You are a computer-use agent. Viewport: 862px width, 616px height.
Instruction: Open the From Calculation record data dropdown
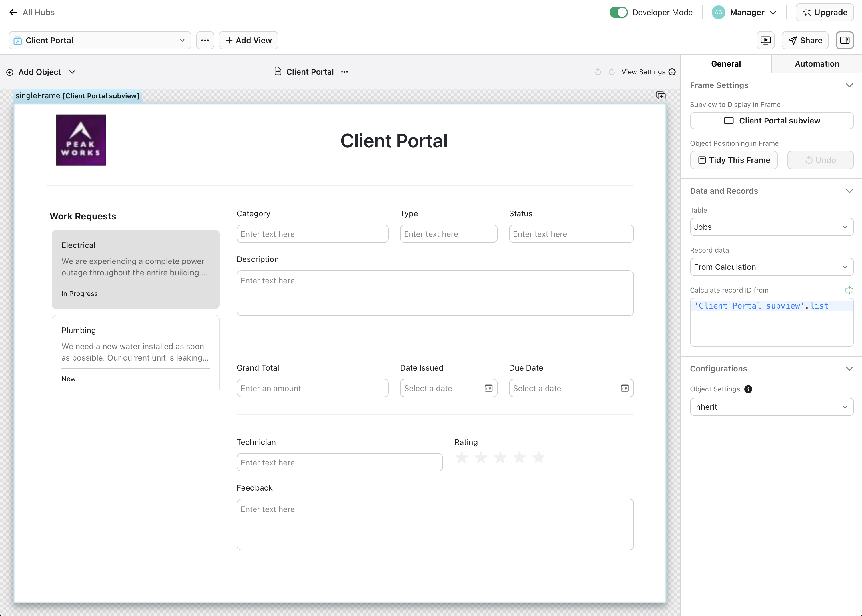pyautogui.click(x=772, y=267)
